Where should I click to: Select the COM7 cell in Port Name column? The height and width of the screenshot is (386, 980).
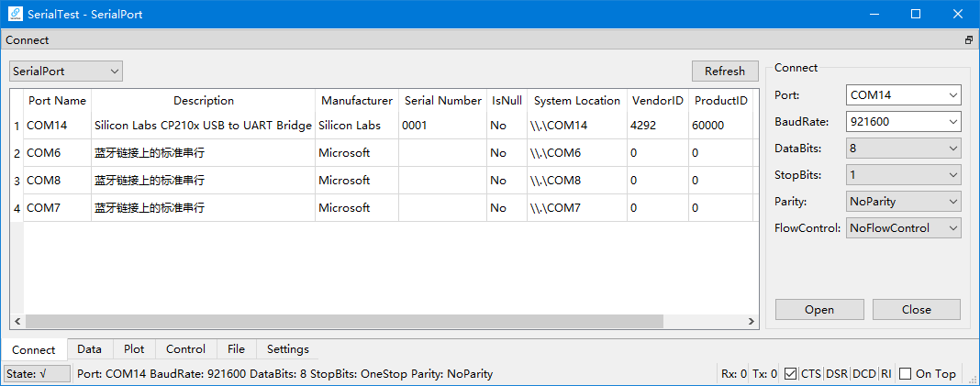58,208
